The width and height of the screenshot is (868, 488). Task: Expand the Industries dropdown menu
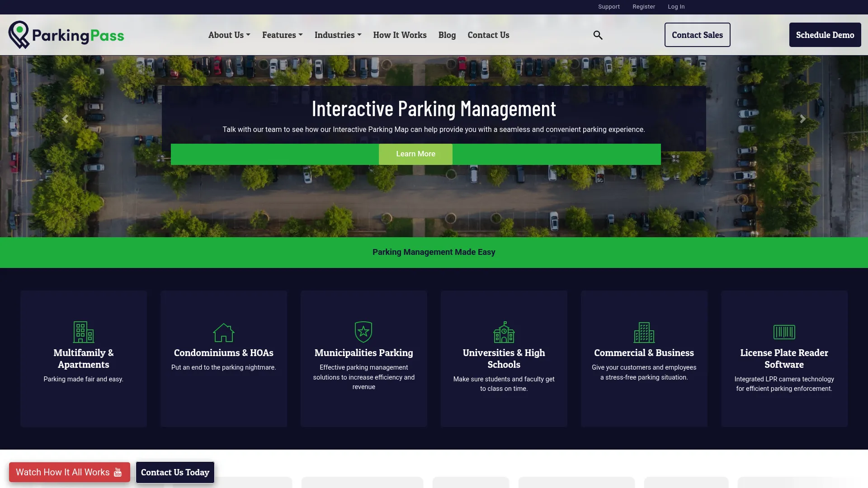pyautogui.click(x=338, y=35)
